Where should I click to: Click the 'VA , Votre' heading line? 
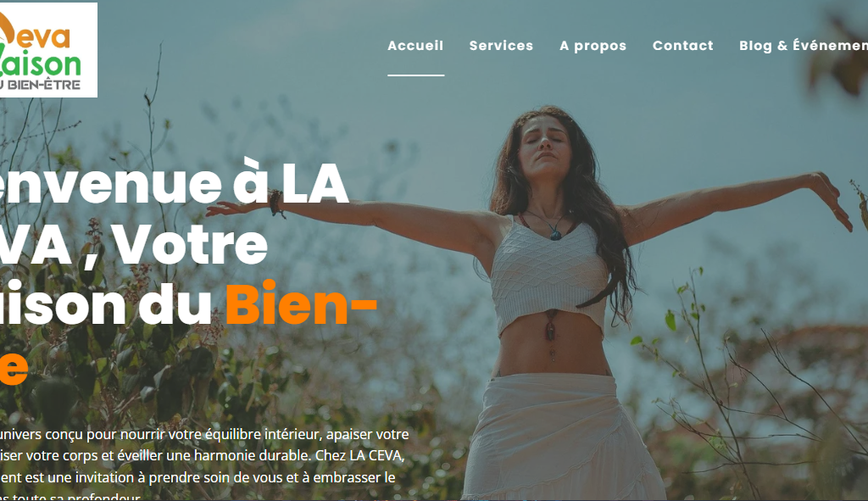pos(133,244)
